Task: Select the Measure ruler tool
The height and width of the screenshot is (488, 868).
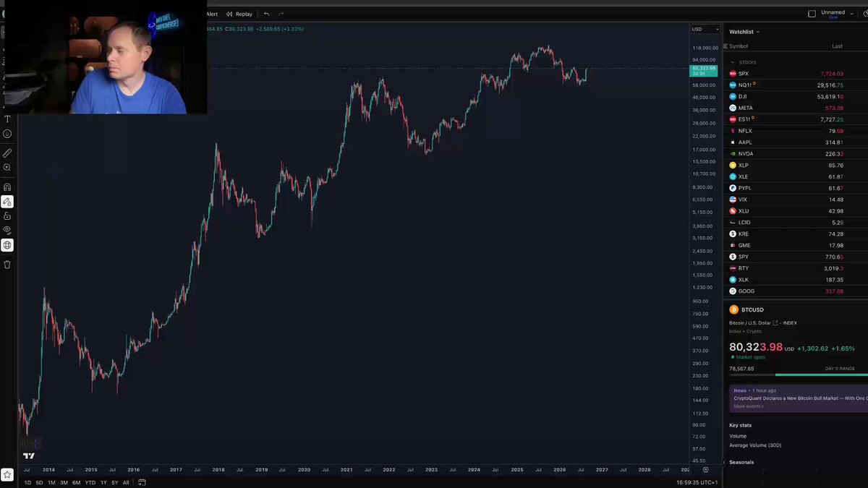Action: 7,153
